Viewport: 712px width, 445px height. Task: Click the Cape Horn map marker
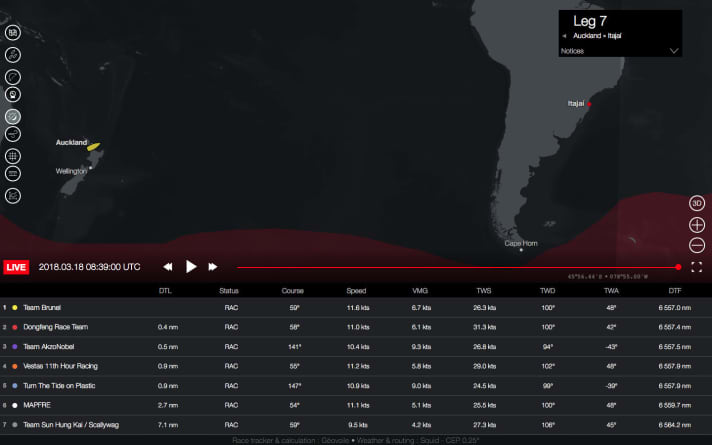(521, 250)
